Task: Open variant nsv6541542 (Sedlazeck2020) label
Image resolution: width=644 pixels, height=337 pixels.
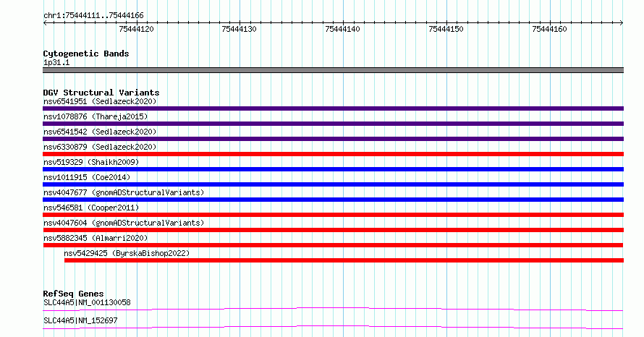Action: 100,132
